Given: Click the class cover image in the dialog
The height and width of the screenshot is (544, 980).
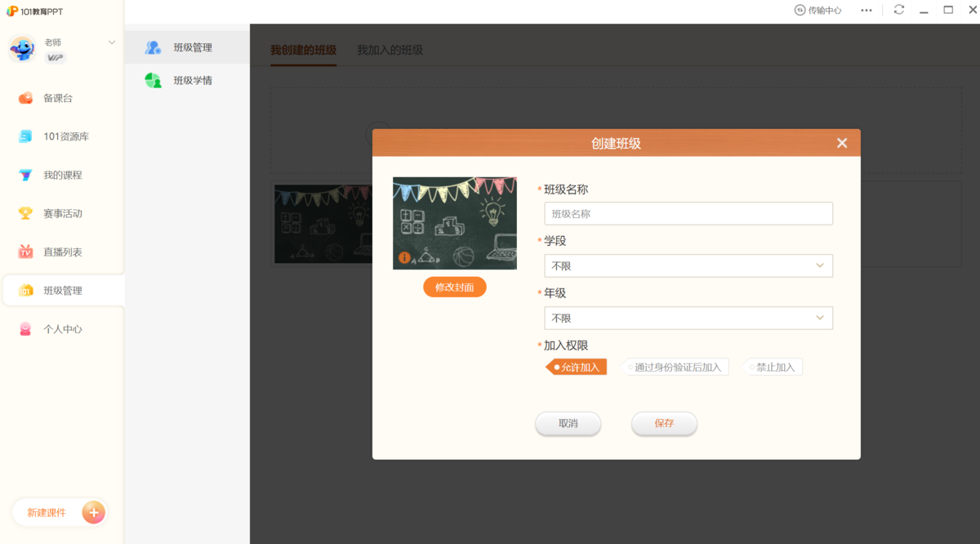Looking at the screenshot, I should 455,223.
